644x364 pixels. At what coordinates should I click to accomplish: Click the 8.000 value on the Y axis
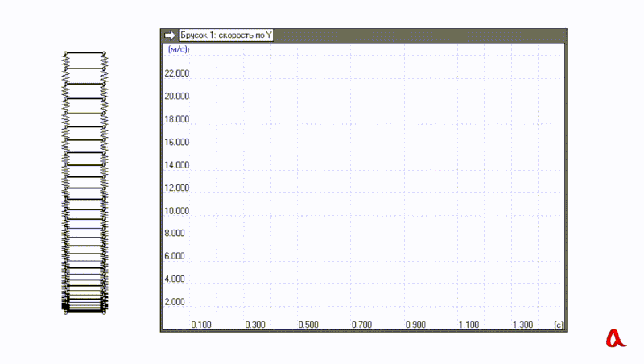click(x=175, y=234)
